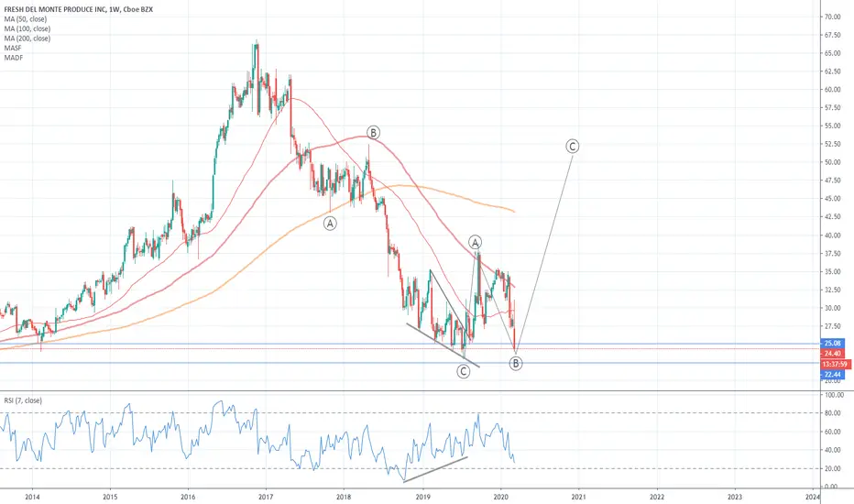Click the 2022 date axis label

pos(657,497)
